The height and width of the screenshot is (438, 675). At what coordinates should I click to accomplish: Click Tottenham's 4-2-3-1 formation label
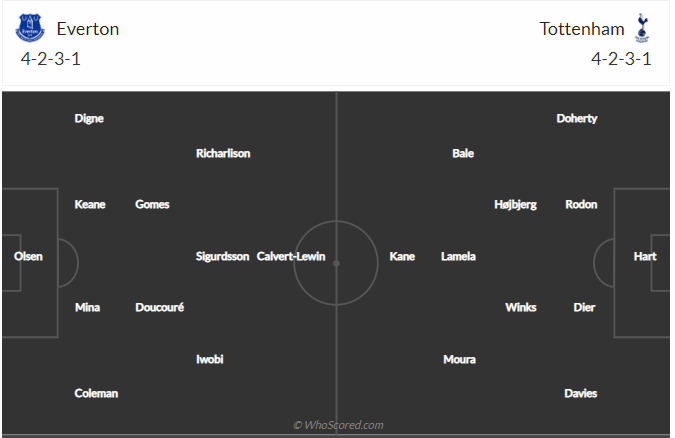[621, 58]
